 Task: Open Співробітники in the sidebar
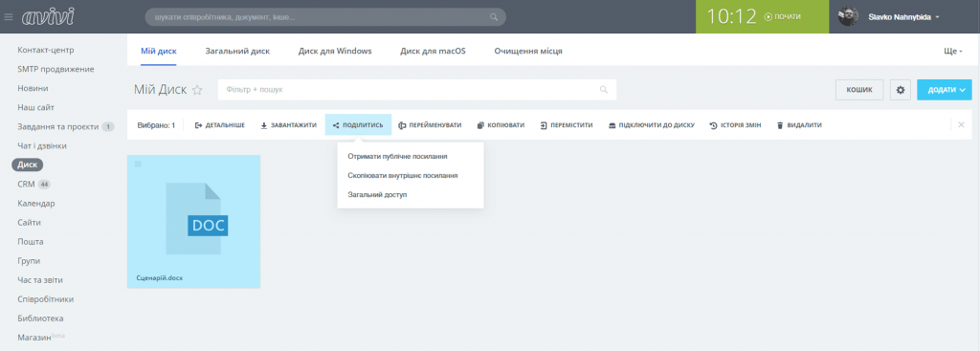(46, 299)
